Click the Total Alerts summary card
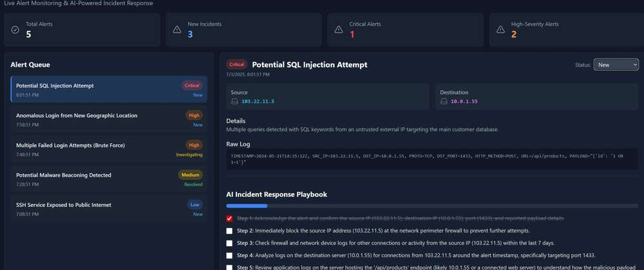 coord(82,30)
